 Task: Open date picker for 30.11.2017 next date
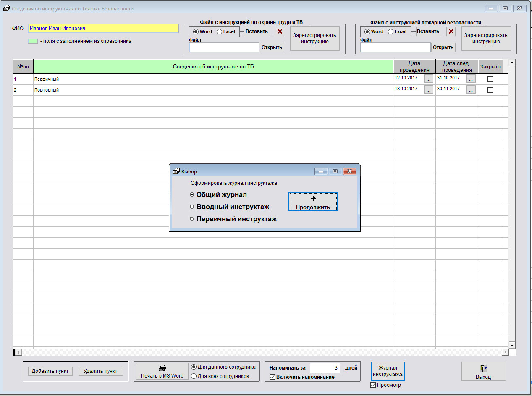(x=471, y=89)
